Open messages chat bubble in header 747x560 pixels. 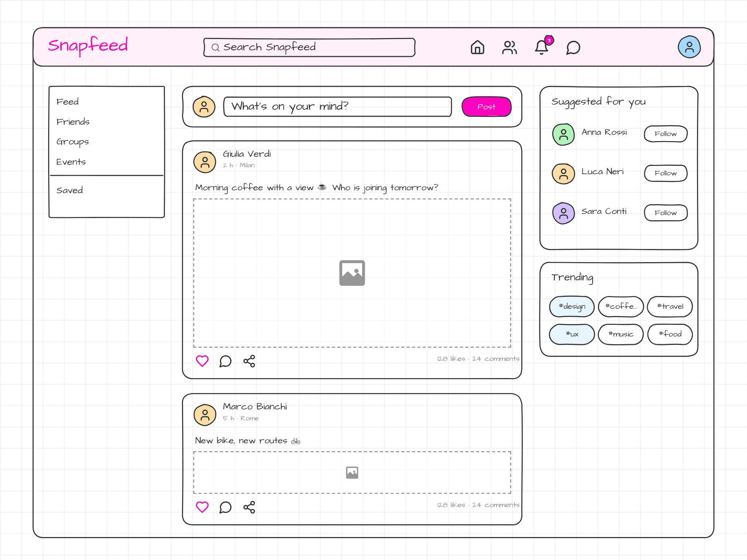[x=573, y=47]
